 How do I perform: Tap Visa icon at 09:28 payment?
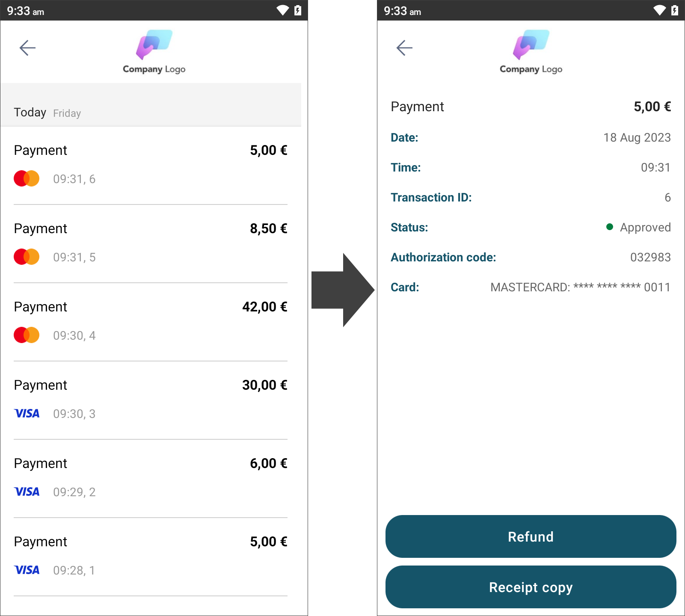click(27, 570)
